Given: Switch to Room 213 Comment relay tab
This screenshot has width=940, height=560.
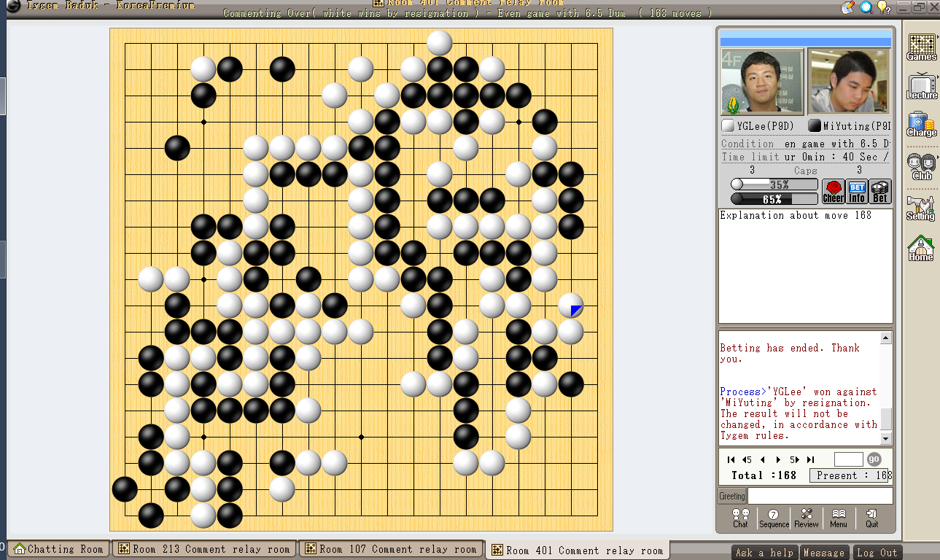Looking at the screenshot, I should 205,549.
